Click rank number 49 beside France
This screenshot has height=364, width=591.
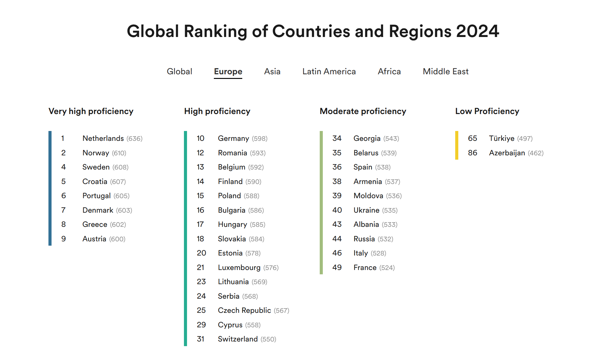[x=337, y=268]
